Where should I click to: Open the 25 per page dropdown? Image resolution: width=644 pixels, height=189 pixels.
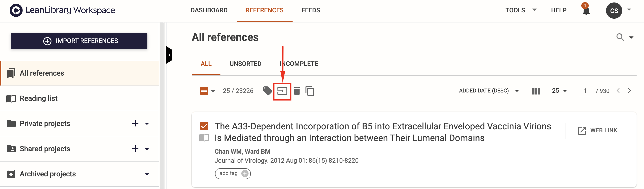coord(559,91)
